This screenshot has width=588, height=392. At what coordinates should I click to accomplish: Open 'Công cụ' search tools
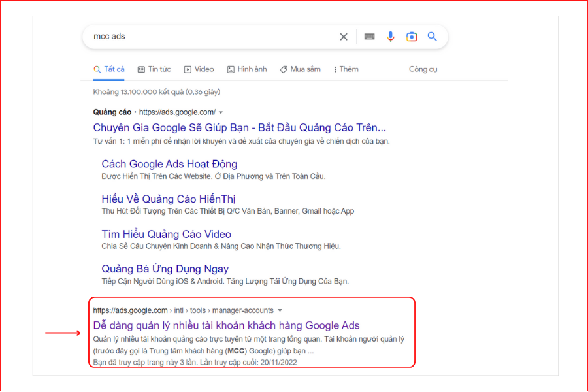(423, 69)
